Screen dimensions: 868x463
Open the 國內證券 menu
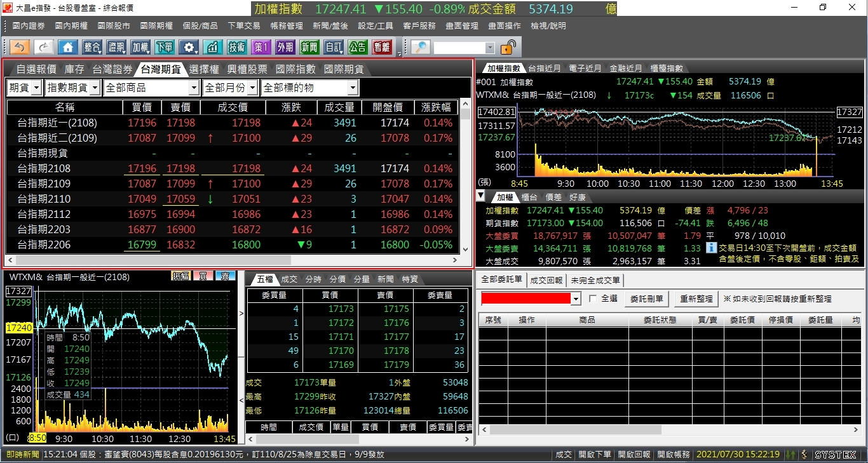click(x=29, y=26)
